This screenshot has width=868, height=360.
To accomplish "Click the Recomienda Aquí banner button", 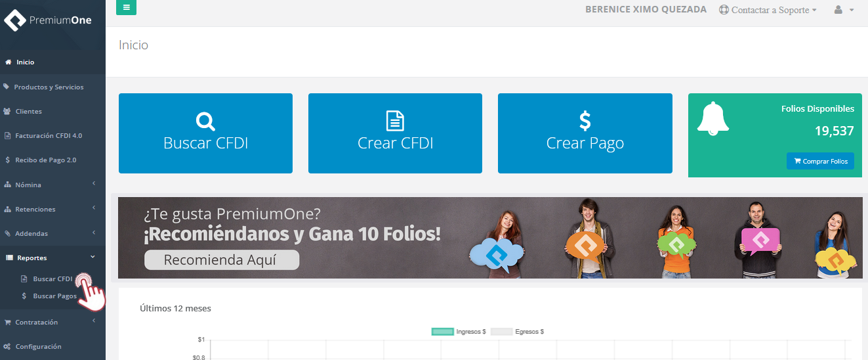I will click(222, 259).
